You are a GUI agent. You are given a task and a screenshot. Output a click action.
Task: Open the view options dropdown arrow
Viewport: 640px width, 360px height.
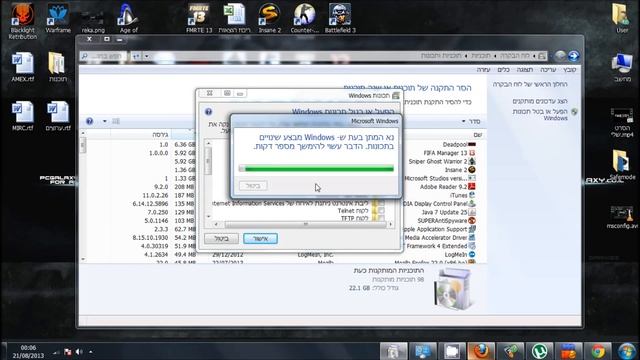pyautogui.click(x=104, y=121)
